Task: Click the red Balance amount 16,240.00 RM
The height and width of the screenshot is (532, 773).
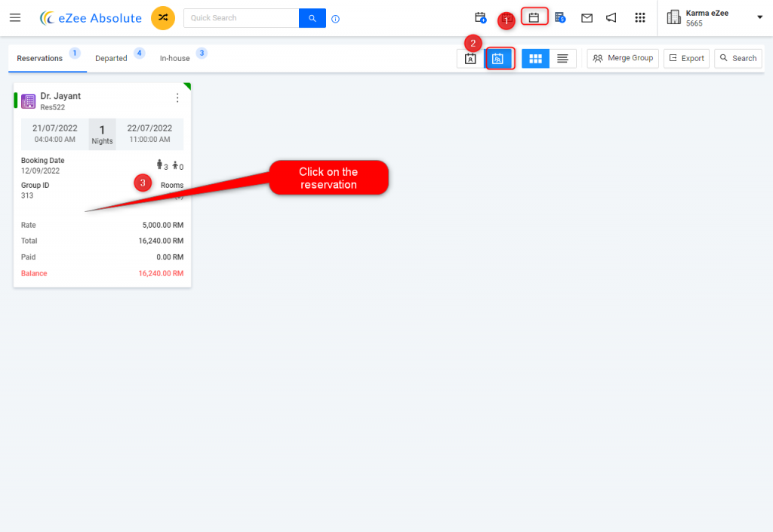Action: click(161, 273)
